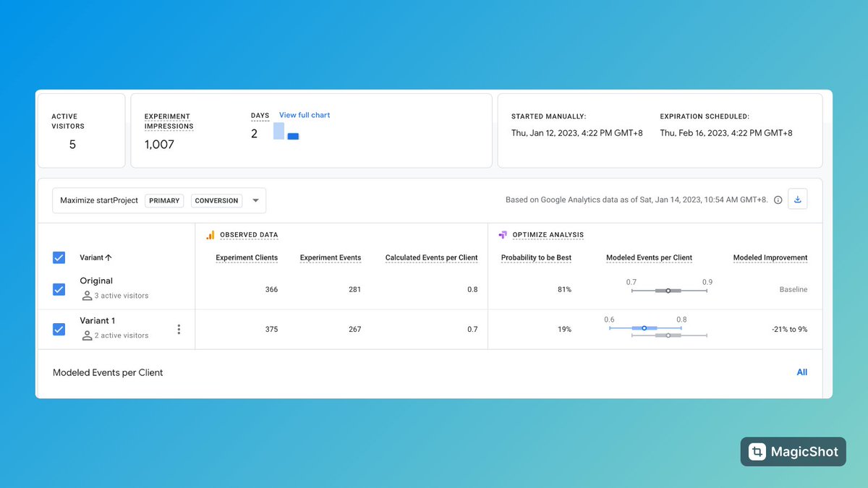Click the Baseline label in Original row
Image resolution: width=868 pixels, height=488 pixels.
pyautogui.click(x=793, y=289)
